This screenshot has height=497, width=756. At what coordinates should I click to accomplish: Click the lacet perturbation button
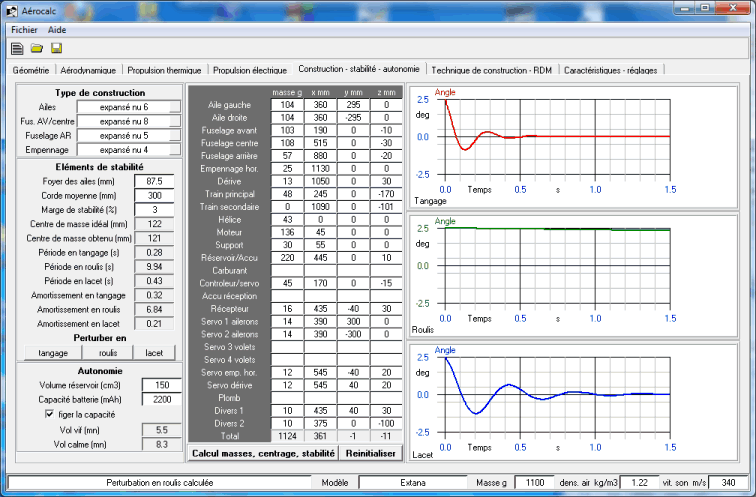tap(154, 353)
